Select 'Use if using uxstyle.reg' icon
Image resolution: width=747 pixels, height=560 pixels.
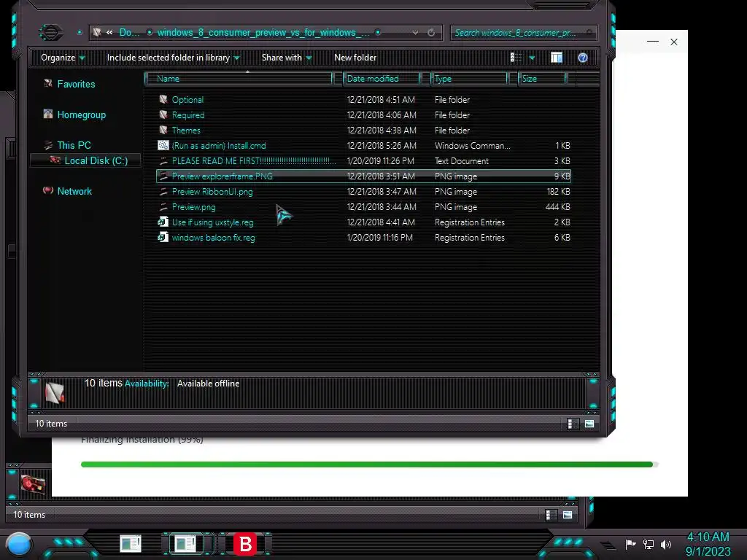163,222
